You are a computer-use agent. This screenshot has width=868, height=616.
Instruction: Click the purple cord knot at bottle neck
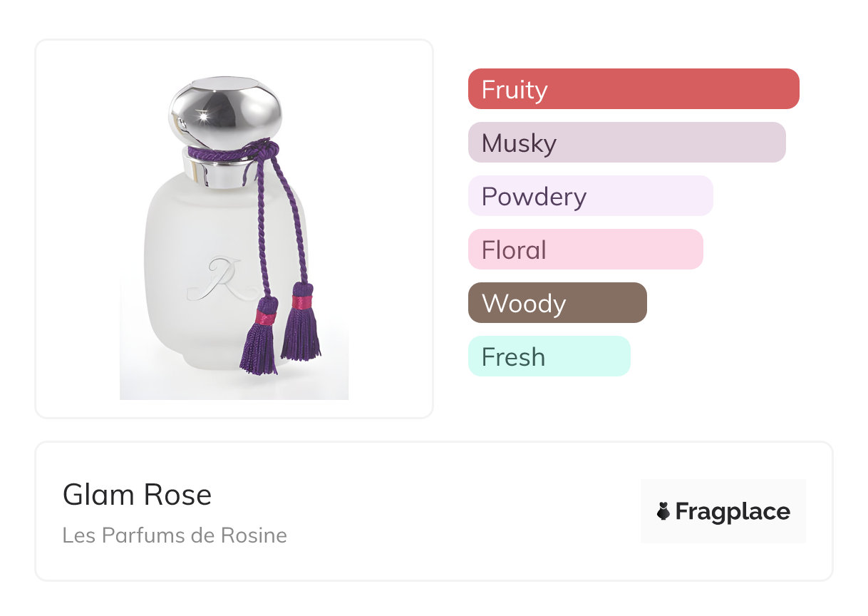tap(265, 150)
